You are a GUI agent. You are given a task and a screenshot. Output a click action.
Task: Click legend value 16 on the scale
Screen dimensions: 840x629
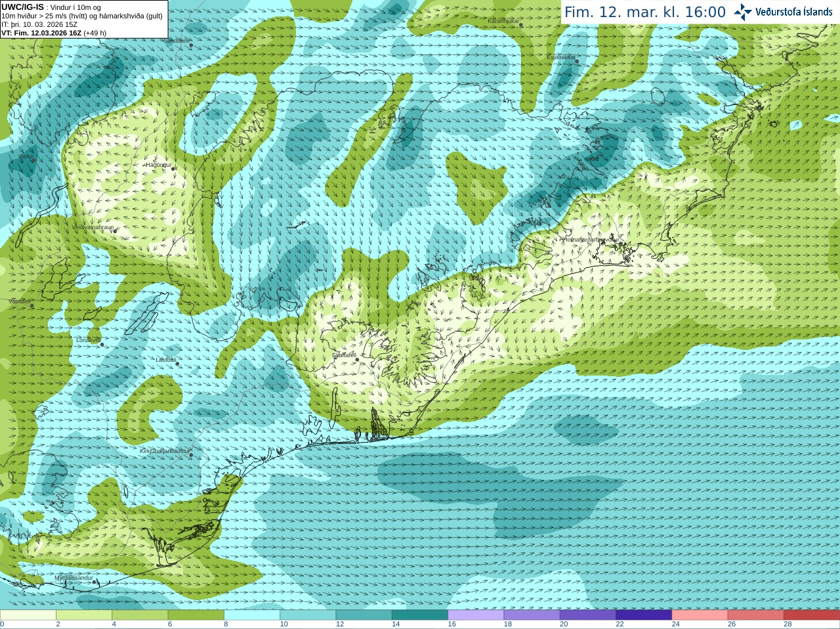tap(451, 624)
